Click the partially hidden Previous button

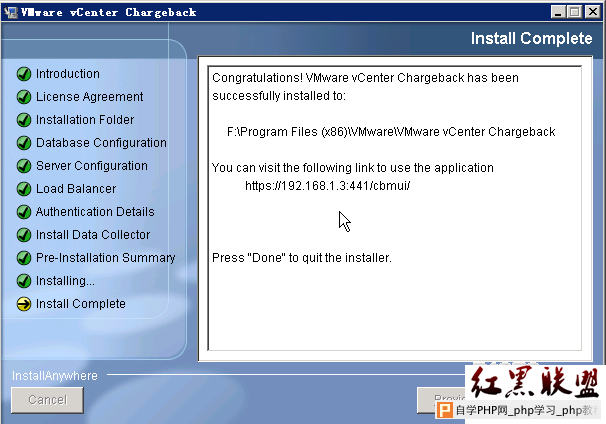pos(441,400)
